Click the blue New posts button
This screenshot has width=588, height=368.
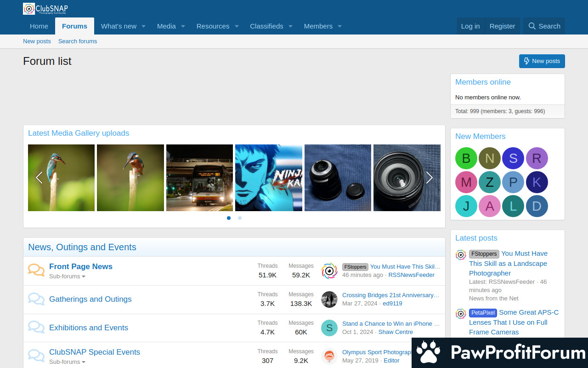[542, 61]
